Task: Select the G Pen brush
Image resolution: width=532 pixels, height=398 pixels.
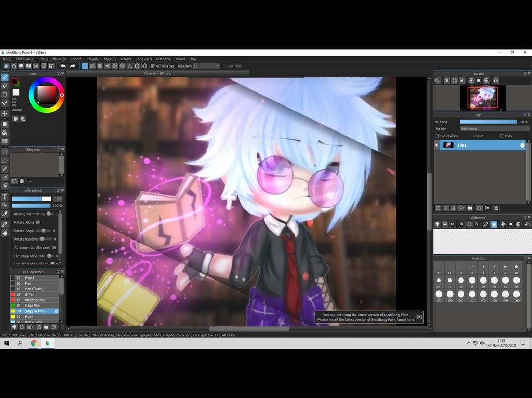Action: point(35,295)
